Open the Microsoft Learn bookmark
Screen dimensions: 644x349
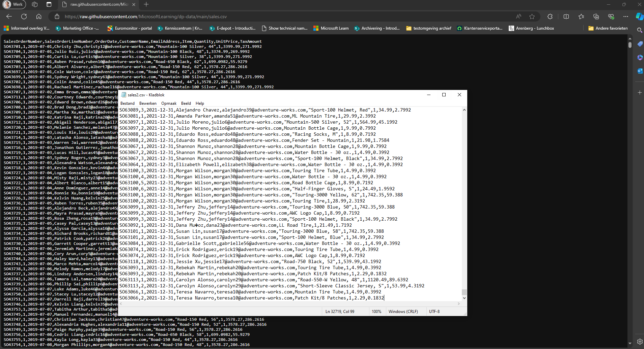coord(331,28)
